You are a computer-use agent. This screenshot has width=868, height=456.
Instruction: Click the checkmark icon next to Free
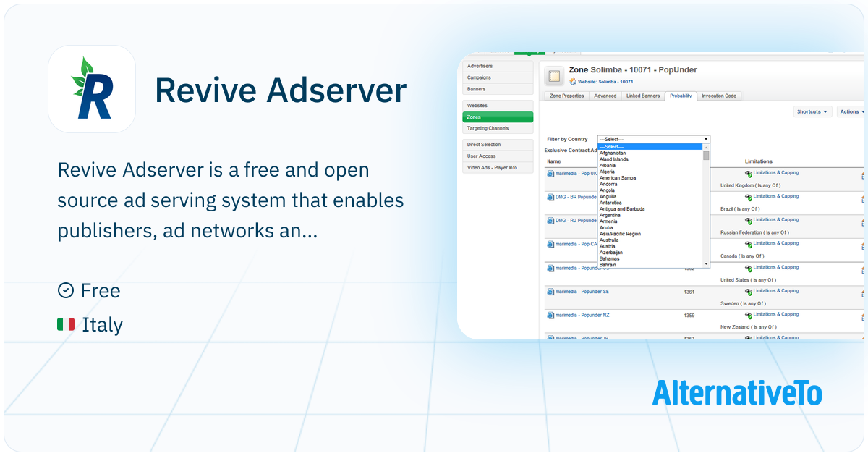point(65,290)
